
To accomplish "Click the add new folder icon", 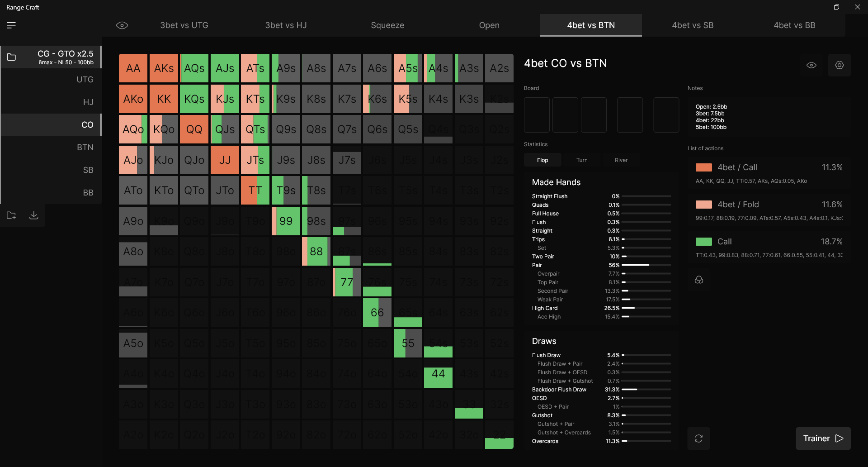I will pyautogui.click(x=11, y=215).
